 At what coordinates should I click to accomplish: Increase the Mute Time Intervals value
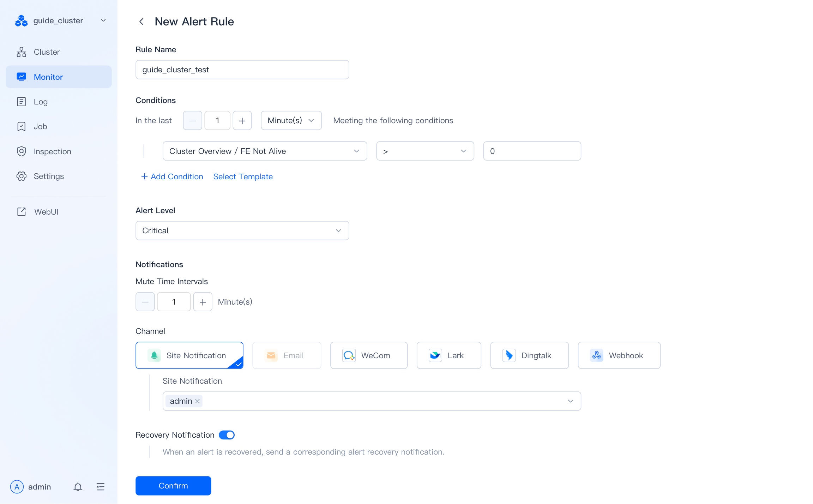pyautogui.click(x=203, y=302)
